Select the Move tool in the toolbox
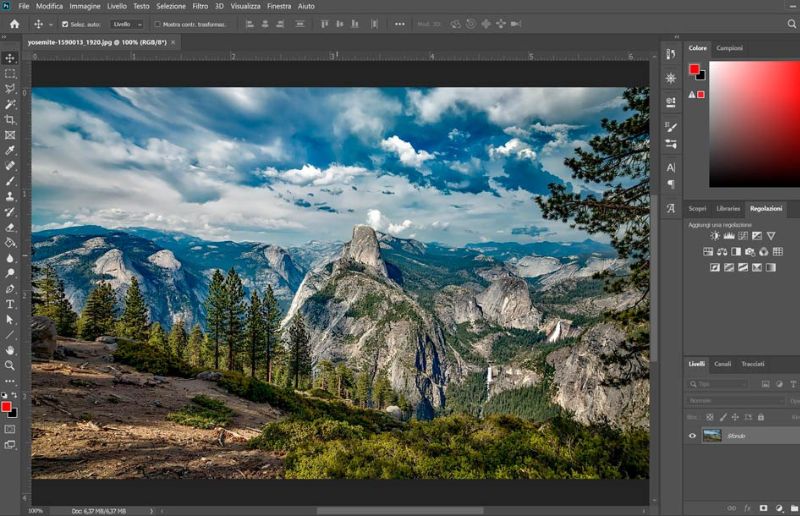This screenshot has width=800, height=516. click(10, 58)
